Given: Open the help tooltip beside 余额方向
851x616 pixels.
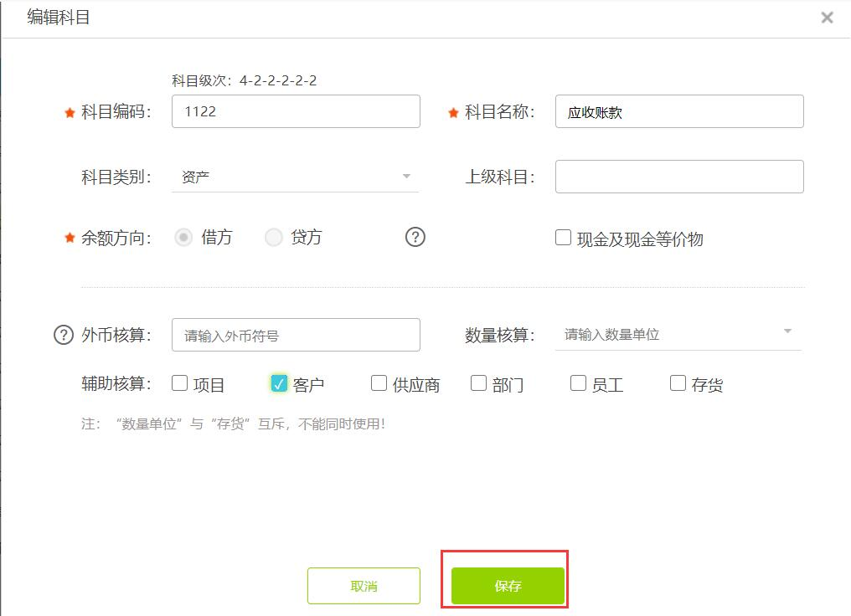Looking at the screenshot, I should (x=414, y=238).
